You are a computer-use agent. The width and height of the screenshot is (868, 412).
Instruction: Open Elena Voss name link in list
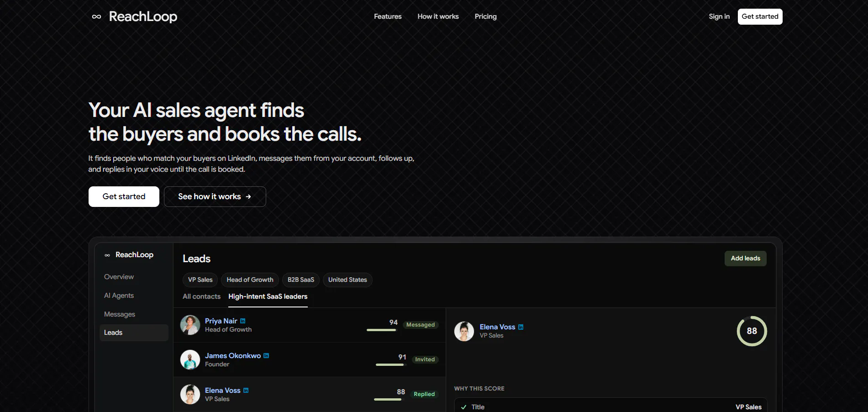223,391
